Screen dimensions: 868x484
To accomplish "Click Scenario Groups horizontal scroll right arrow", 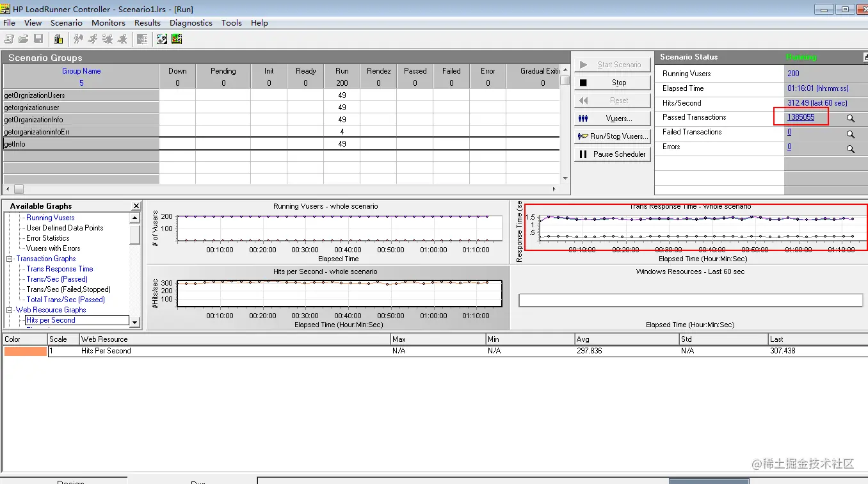I will [x=554, y=189].
